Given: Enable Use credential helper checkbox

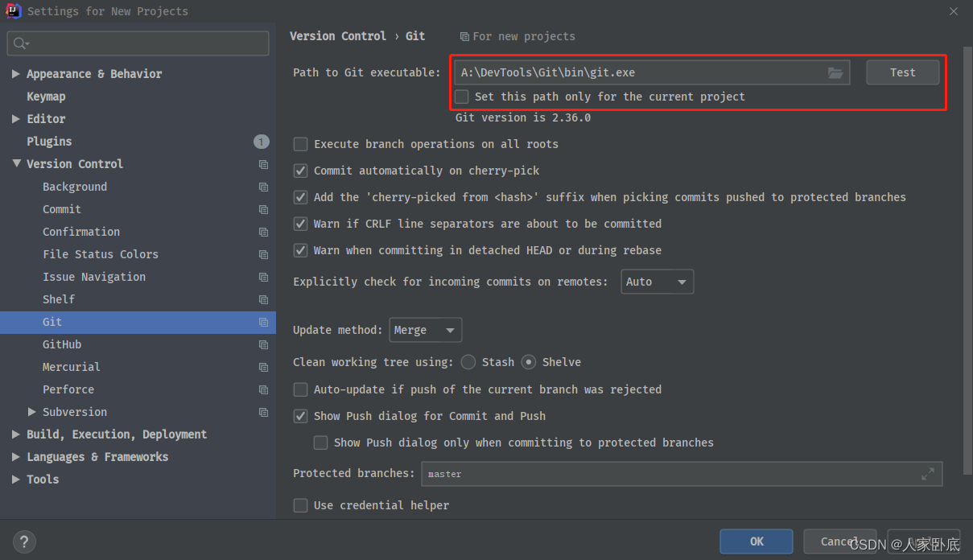Looking at the screenshot, I should pyautogui.click(x=300, y=505).
